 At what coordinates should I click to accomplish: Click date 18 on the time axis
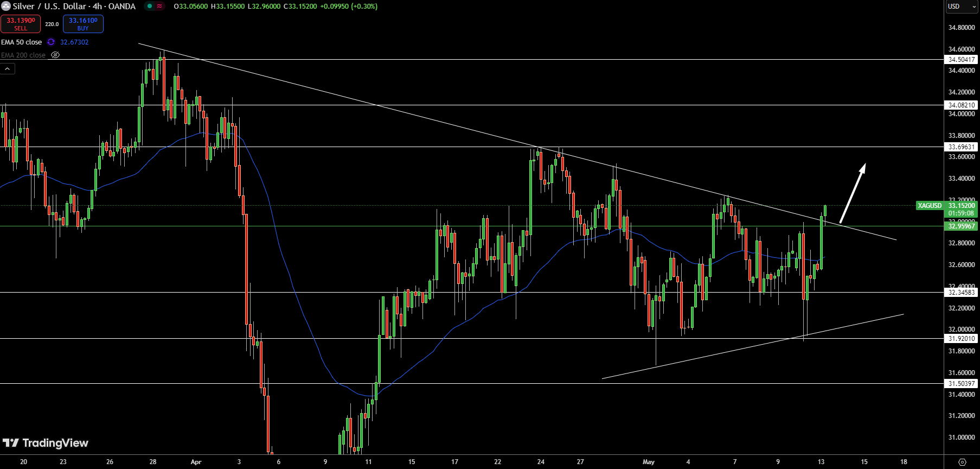point(904,462)
